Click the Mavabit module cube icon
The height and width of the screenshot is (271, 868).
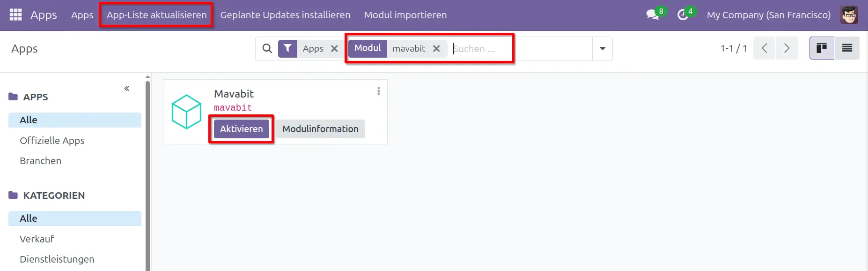[186, 112]
